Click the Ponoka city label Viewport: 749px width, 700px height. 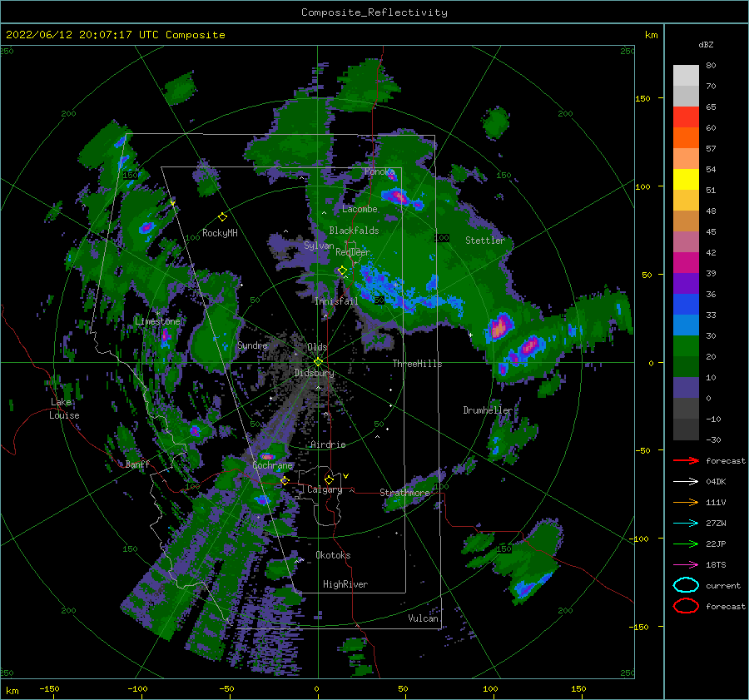pyautogui.click(x=379, y=171)
